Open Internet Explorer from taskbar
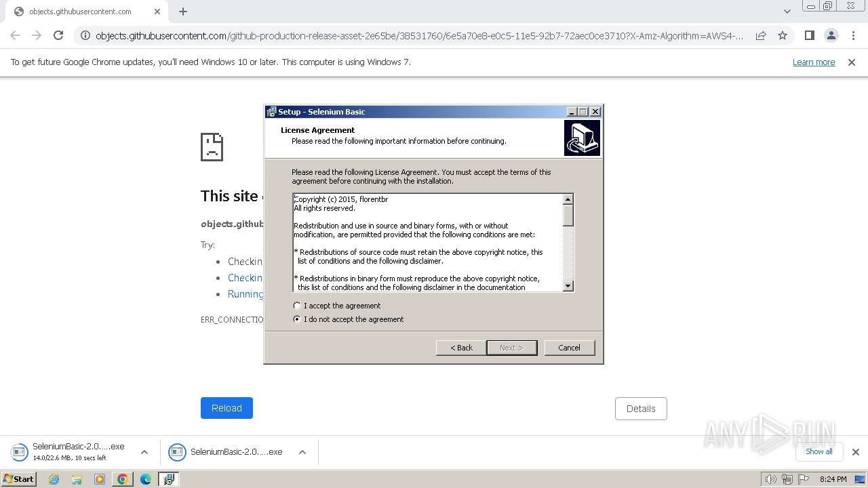The height and width of the screenshot is (488, 868). pyautogui.click(x=54, y=479)
